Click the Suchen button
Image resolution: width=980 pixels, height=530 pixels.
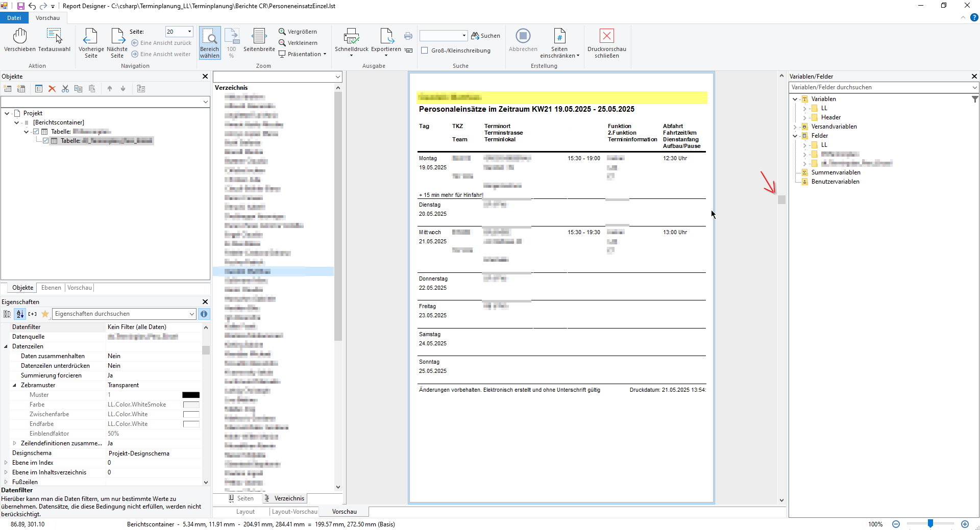click(485, 36)
